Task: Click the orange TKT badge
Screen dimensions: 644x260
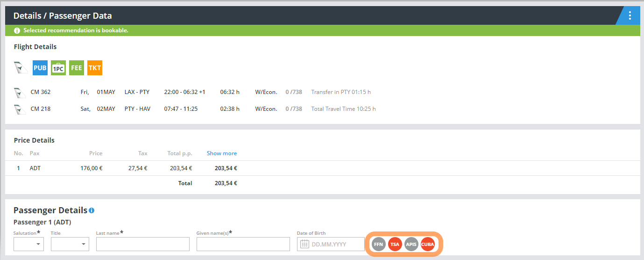Action: 95,68
